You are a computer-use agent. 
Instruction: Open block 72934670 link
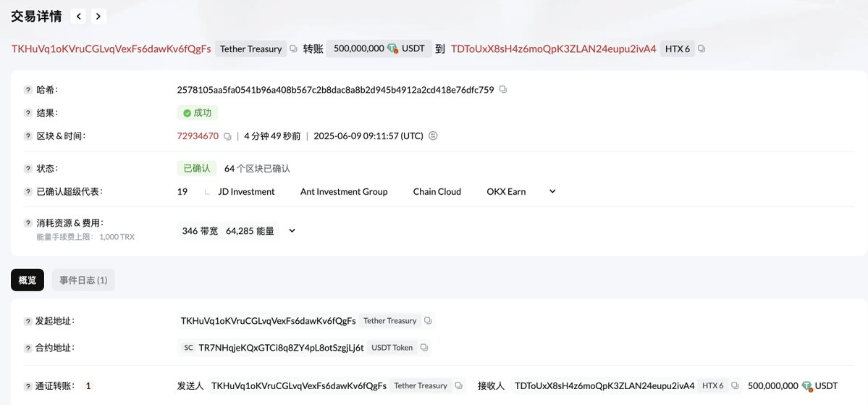point(198,135)
